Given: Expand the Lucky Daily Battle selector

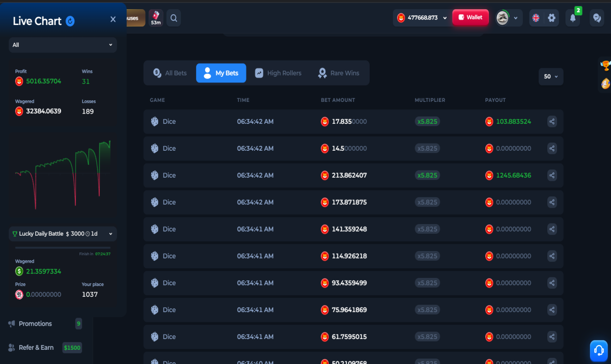Looking at the screenshot, I should coord(63,234).
